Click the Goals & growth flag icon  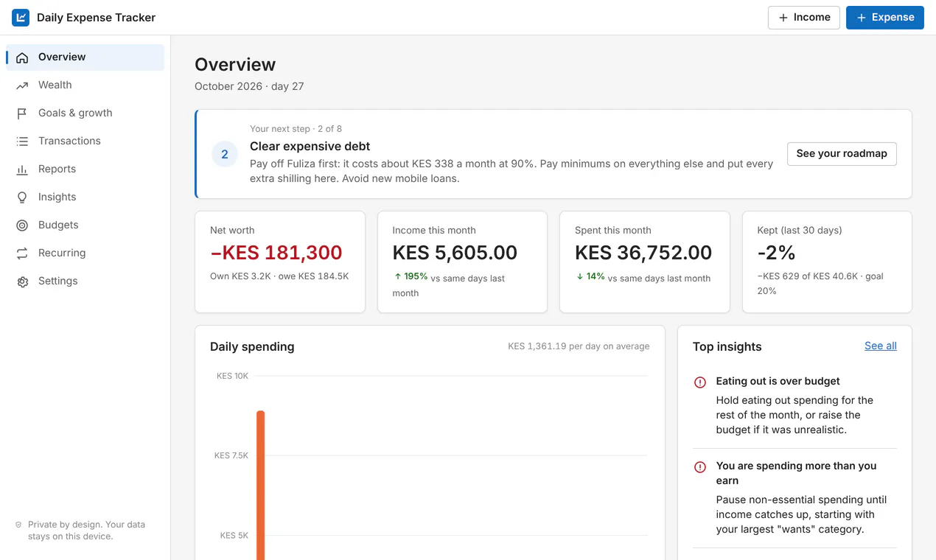coord(22,113)
